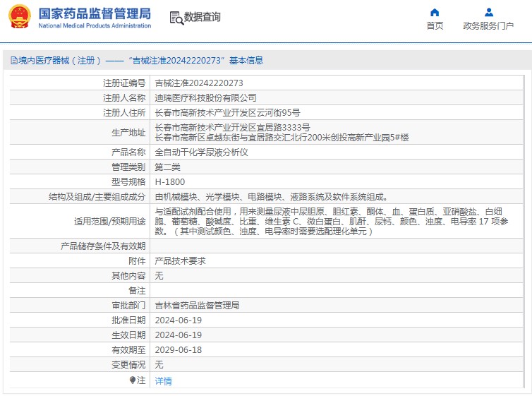Click the 其他内容 label

128,275
